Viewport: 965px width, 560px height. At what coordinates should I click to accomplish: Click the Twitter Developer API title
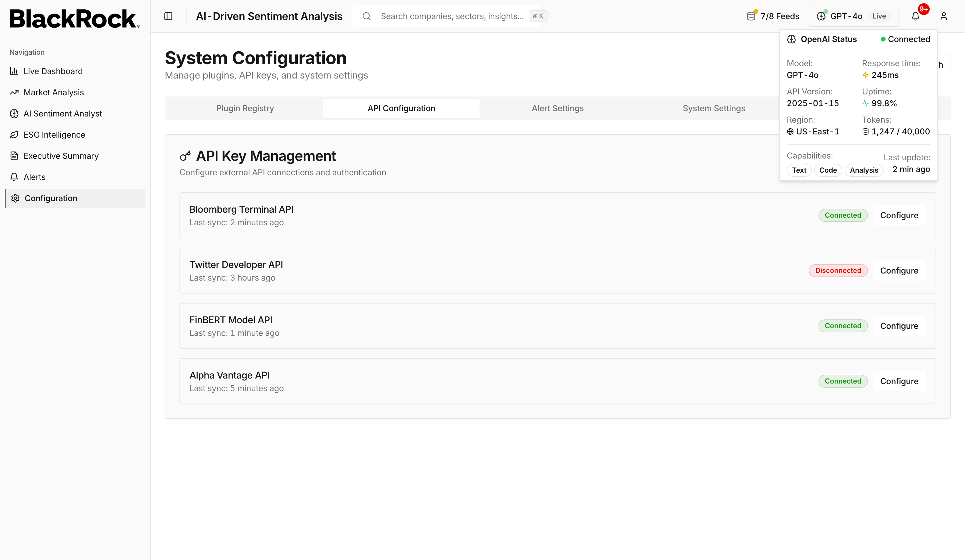tap(236, 264)
